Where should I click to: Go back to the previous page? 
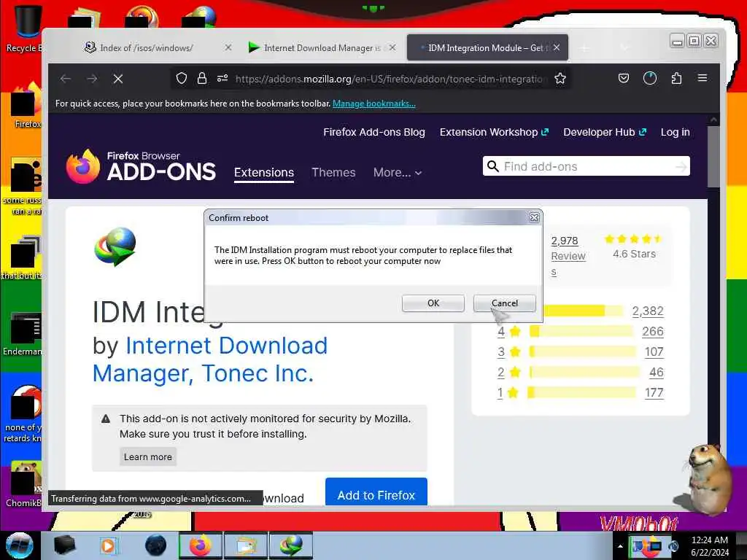(66, 79)
